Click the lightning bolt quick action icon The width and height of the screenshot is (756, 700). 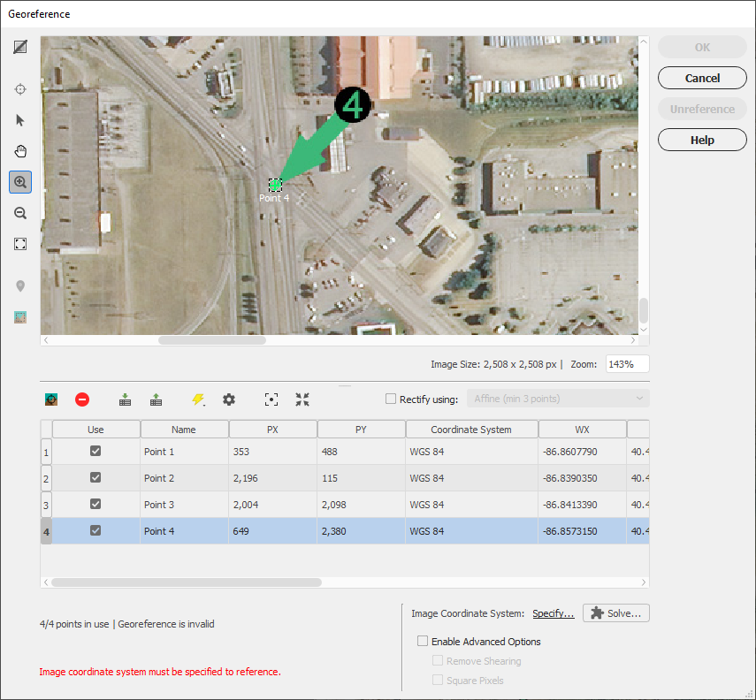(x=198, y=399)
